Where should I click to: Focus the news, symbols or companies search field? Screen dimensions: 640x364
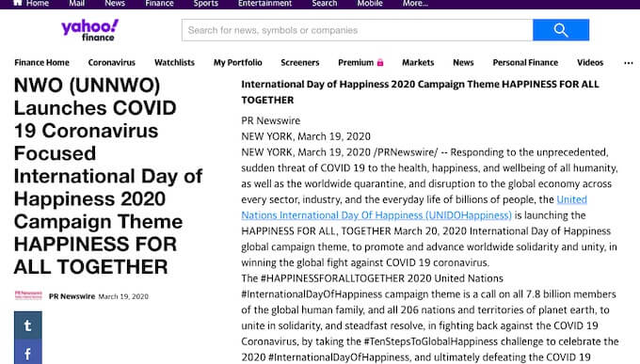357,30
